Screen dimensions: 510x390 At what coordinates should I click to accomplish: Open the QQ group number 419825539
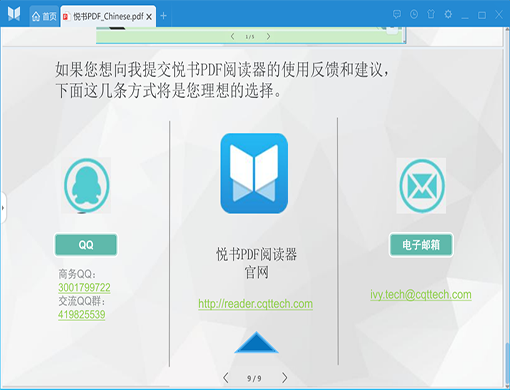pyautogui.click(x=82, y=315)
